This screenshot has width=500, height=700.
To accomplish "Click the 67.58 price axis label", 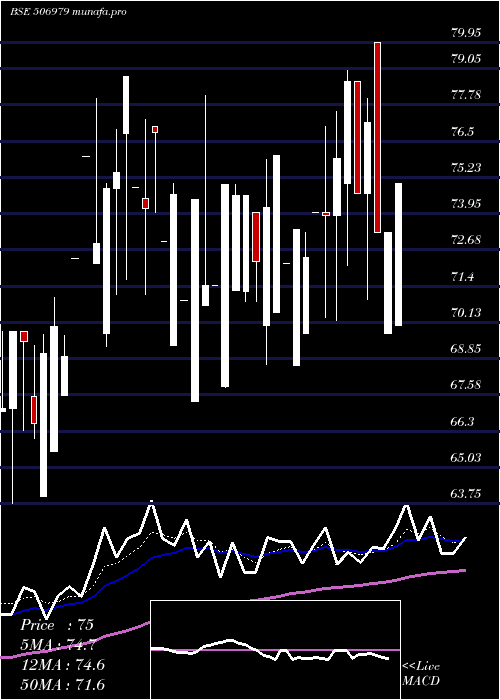I will 466,385.
